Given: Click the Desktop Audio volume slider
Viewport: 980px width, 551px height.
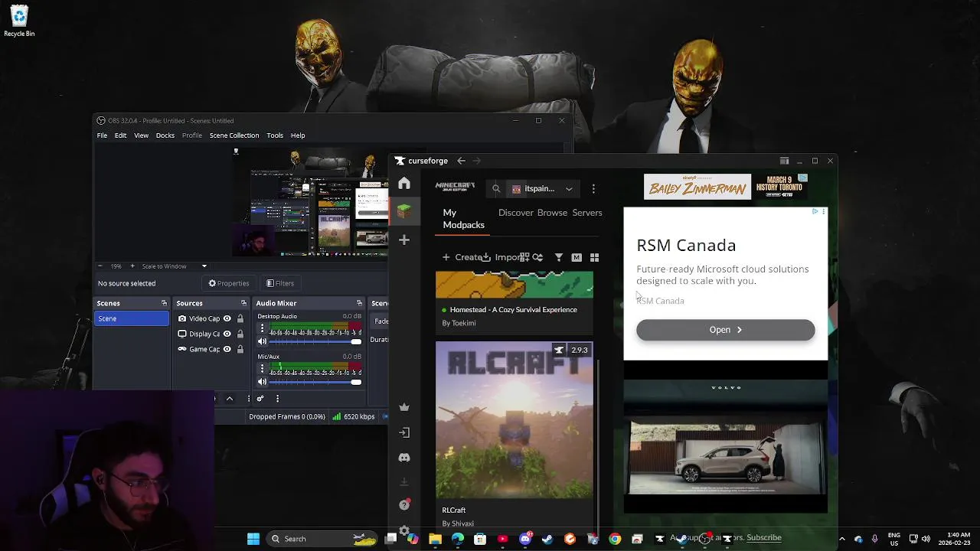Looking at the screenshot, I should 315,341.
